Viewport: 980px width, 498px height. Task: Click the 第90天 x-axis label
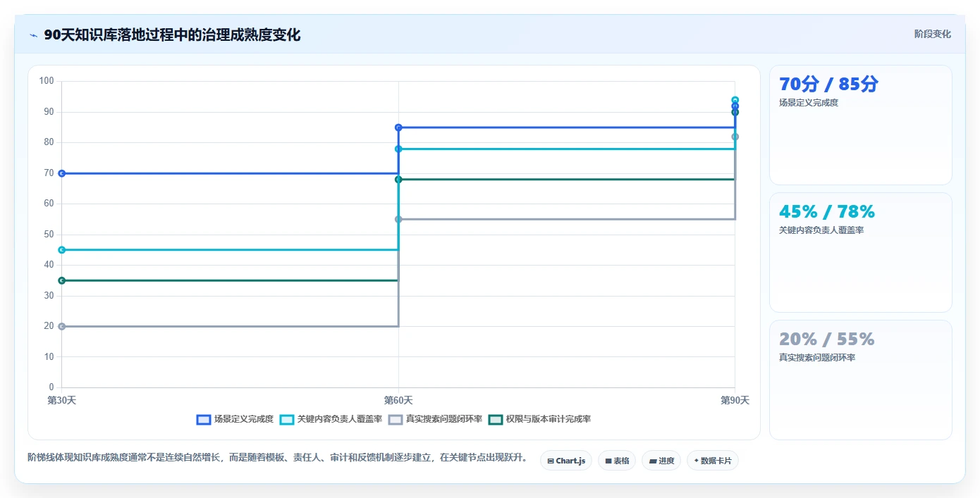pyautogui.click(x=735, y=400)
